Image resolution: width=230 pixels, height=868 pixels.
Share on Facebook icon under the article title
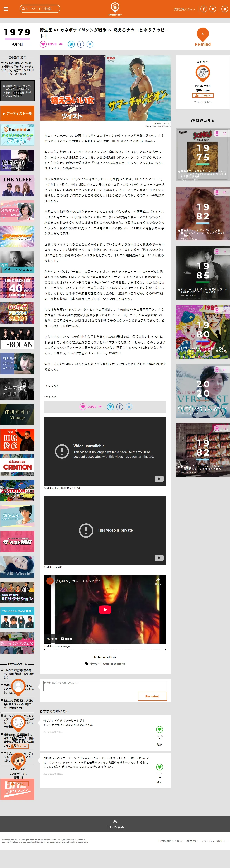(81, 44)
